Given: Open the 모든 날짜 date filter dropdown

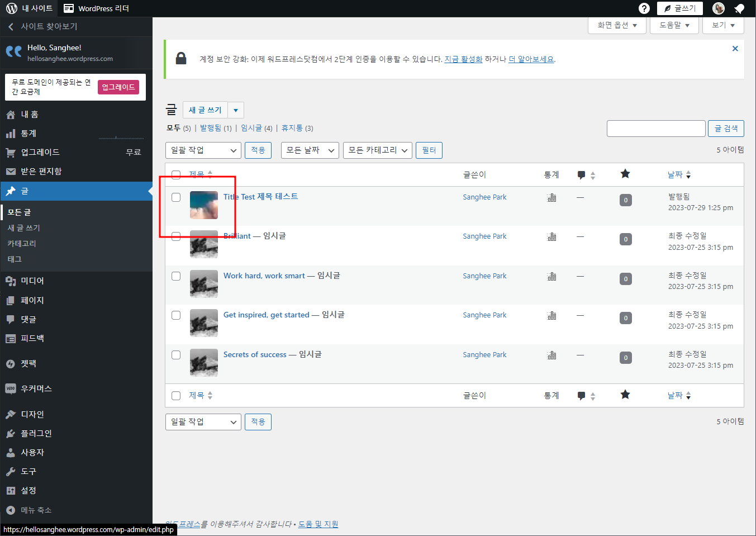Looking at the screenshot, I should tap(310, 150).
